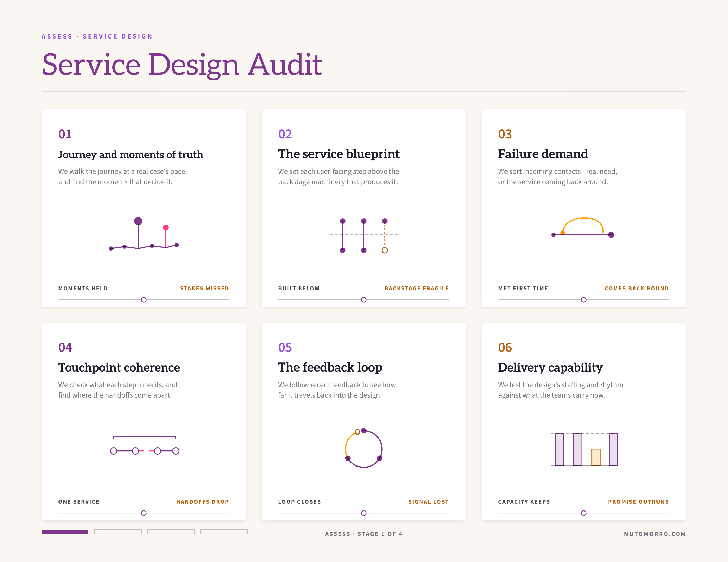Click card number '06'

tap(505, 348)
